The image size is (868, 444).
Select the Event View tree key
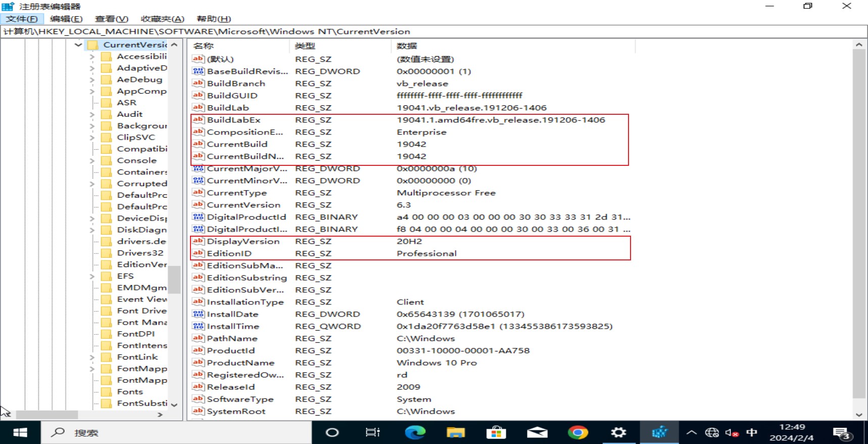point(141,299)
